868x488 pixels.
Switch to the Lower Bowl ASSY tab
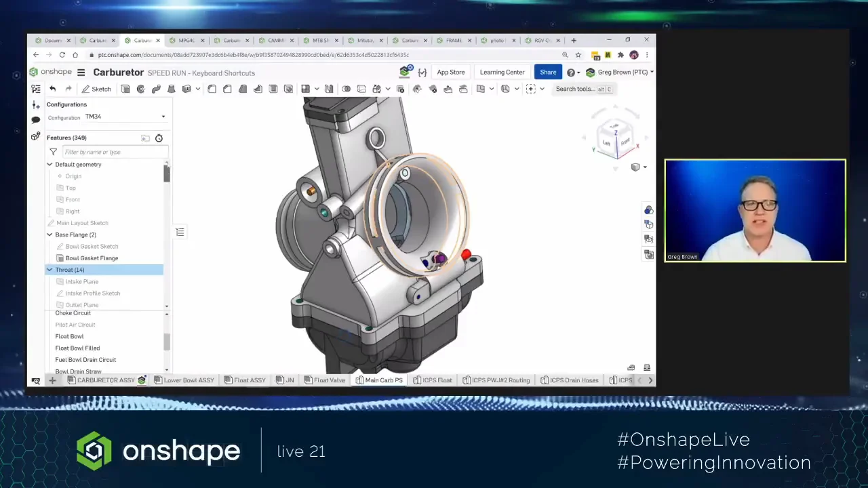pos(184,380)
